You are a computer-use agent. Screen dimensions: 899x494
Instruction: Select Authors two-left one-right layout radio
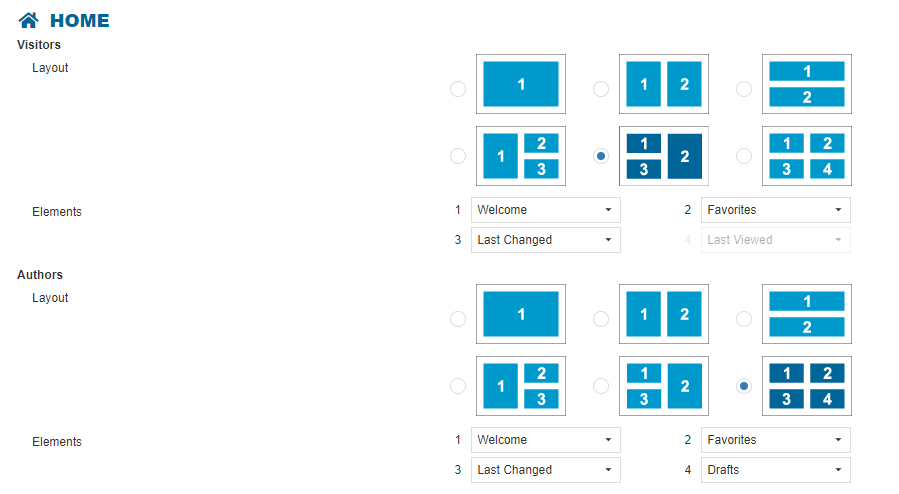click(x=601, y=386)
